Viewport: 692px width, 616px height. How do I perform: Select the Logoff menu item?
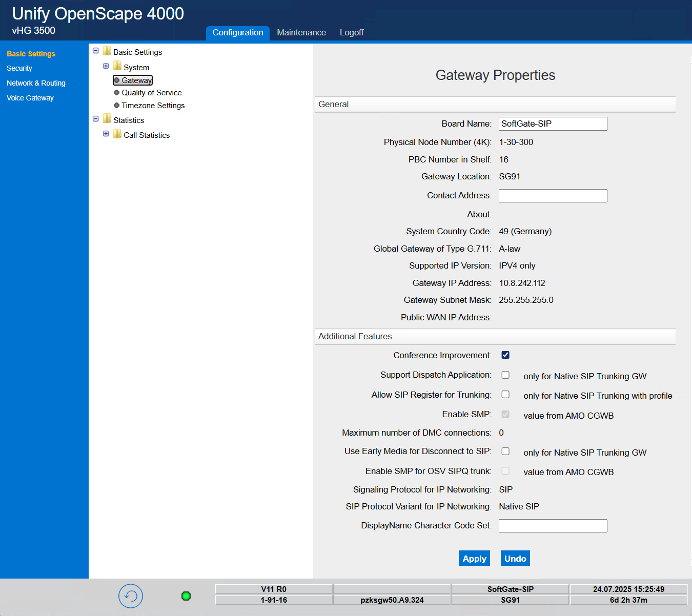[x=351, y=32]
